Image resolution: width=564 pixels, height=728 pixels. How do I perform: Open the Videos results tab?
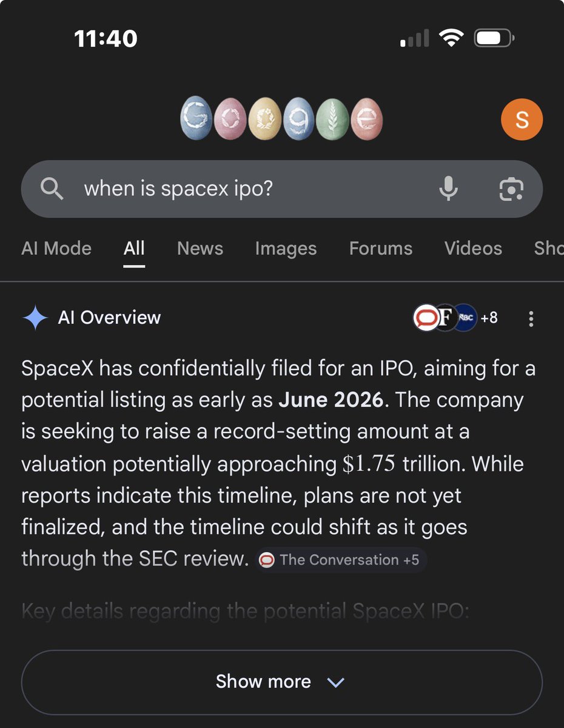tap(473, 248)
